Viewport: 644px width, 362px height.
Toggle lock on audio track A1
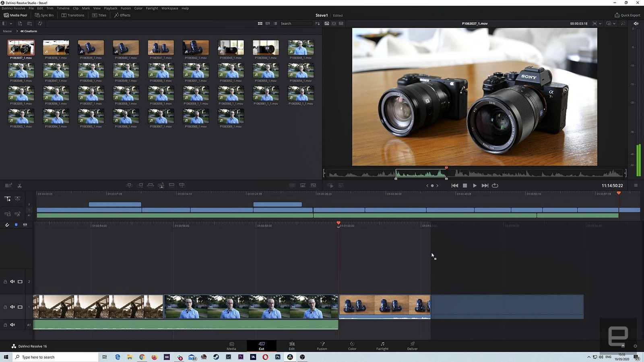(x=5, y=325)
